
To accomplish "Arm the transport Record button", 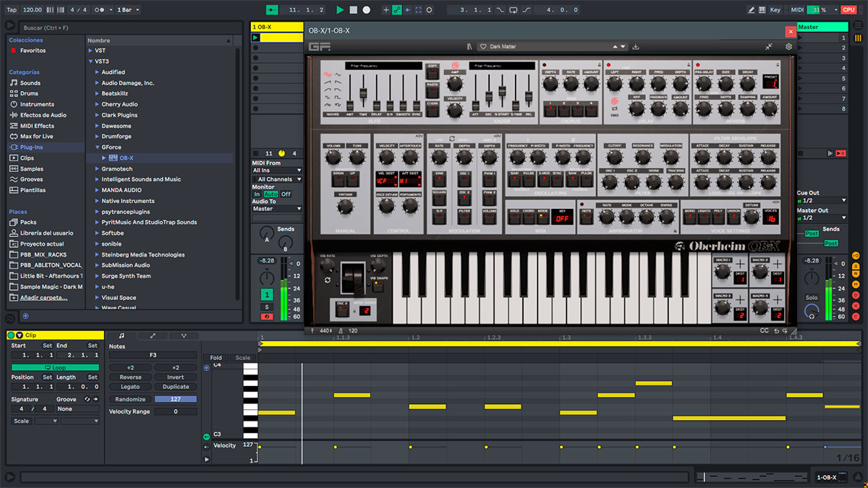I will 367,10.
